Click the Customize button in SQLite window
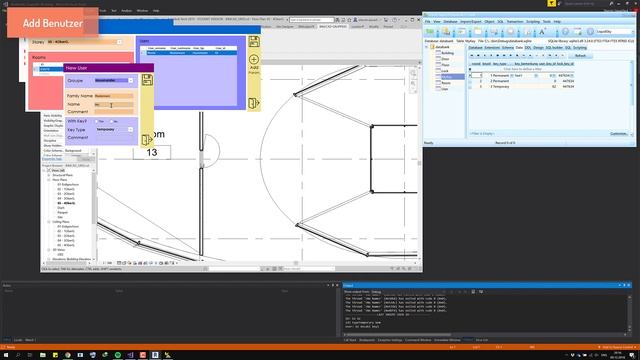This screenshot has width=640, height=360. click(618, 134)
